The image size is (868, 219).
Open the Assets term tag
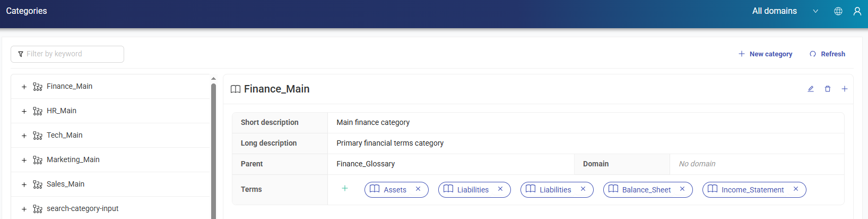(394, 190)
